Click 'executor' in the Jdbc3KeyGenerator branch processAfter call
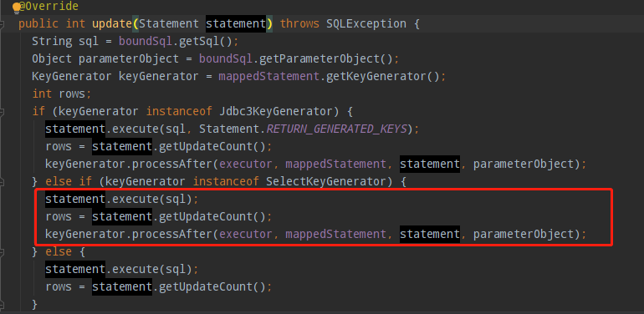The width and height of the screenshot is (644, 314). pyautogui.click(x=246, y=165)
